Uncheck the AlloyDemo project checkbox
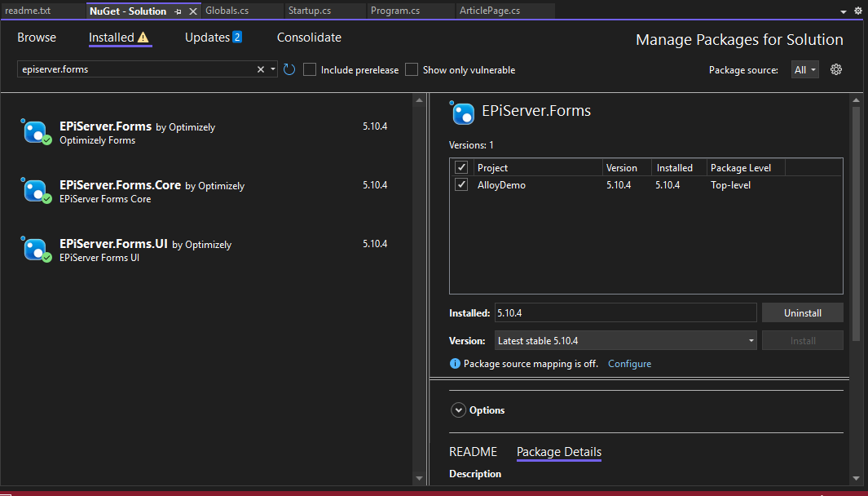Viewport: 868px width, 496px height. [x=461, y=185]
